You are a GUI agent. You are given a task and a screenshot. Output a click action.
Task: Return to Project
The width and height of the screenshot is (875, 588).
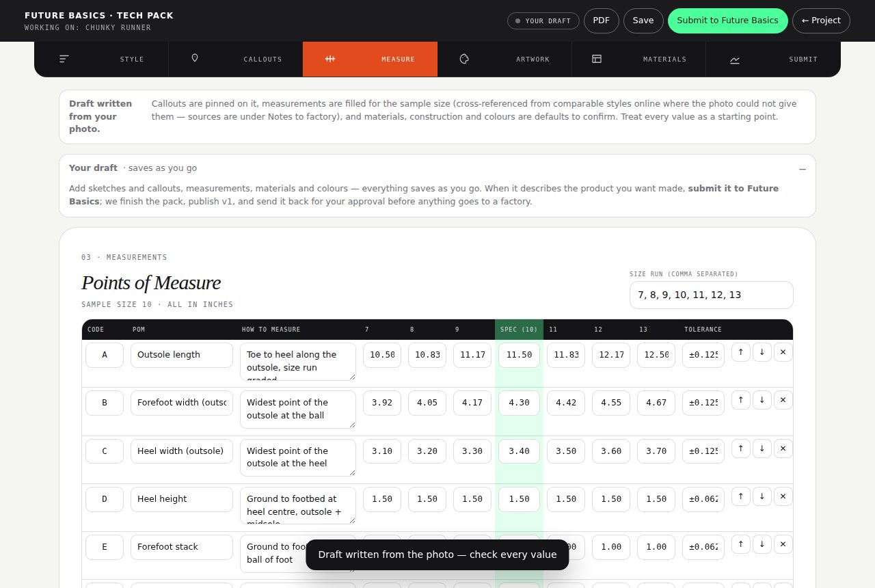tap(821, 21)
